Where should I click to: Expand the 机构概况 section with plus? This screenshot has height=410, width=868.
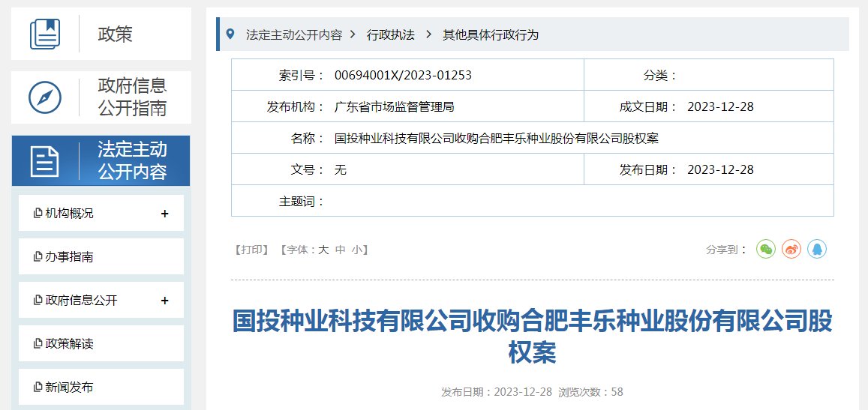[x=164, y=214]
